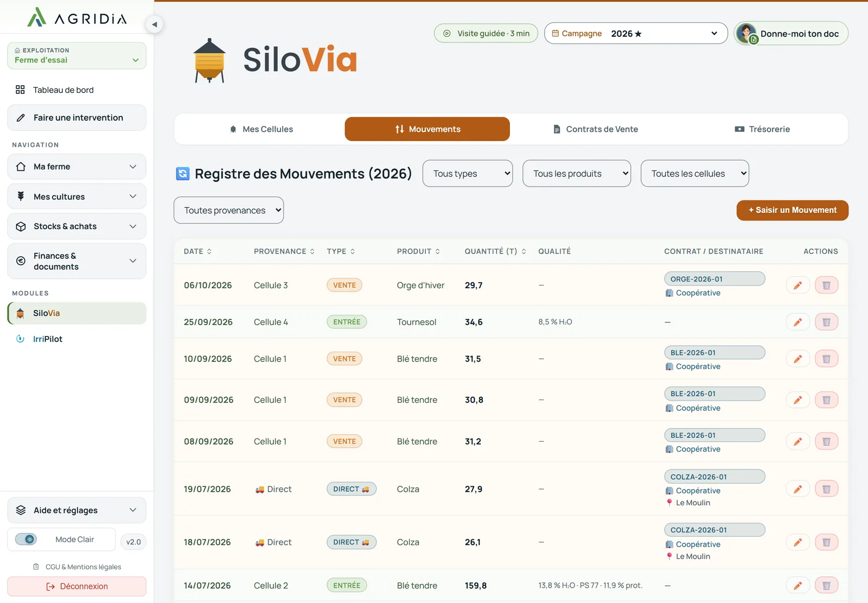Viewport: 868px width, 603px height.
Task: Select the Mouvements tab
Action: [x=427, y=129]
